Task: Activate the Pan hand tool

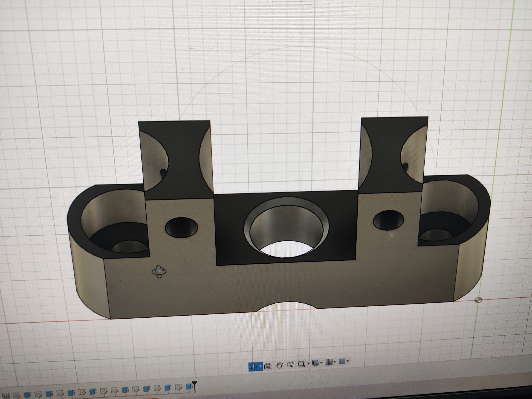Action: coord(279,365)
